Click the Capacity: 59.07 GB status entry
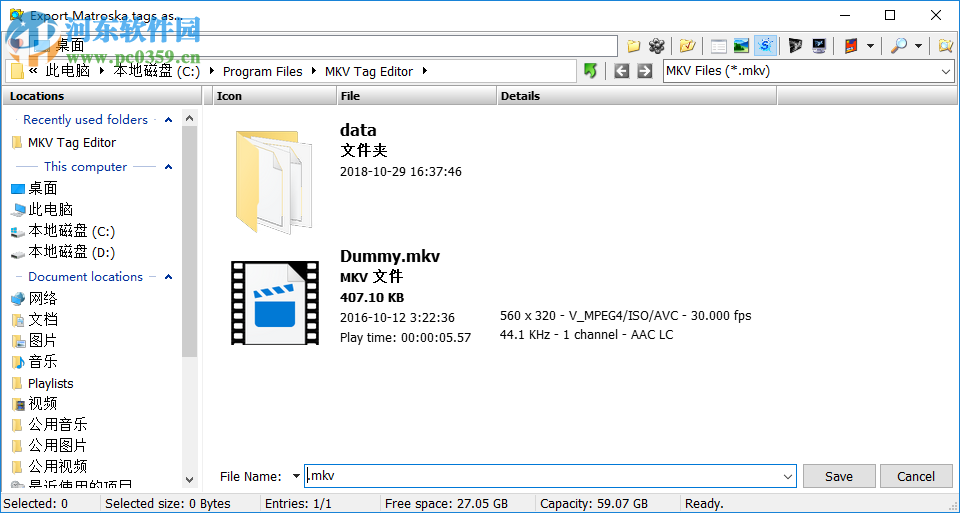The image size is (960, 513). (594, 504)
